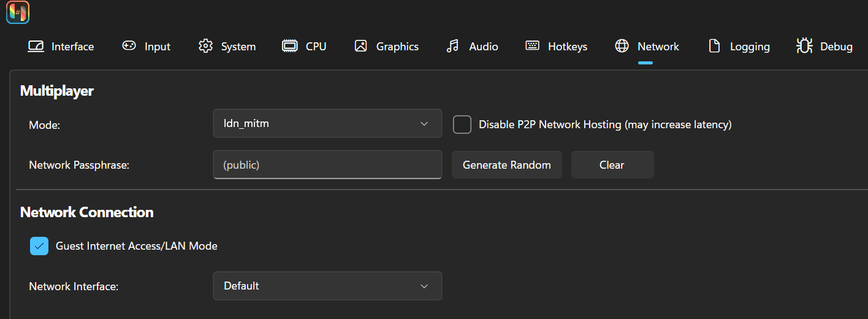868x319 pixels.
Task: Open the System gear icon
Action: [205, 46]
